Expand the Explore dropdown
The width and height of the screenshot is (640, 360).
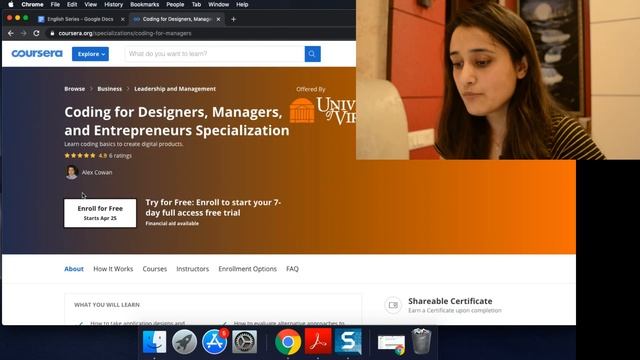point(90,54)
